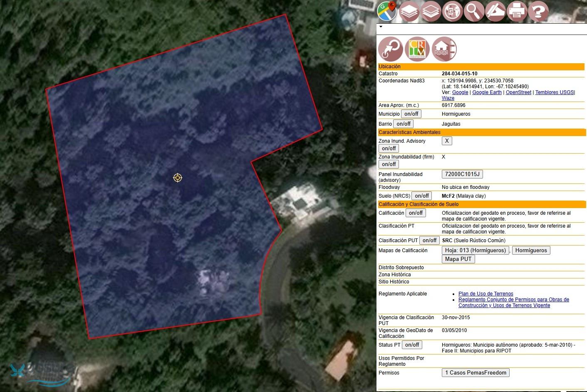
Task: Expand the small black dropdown arrow
Action: (x=381, y=27)
